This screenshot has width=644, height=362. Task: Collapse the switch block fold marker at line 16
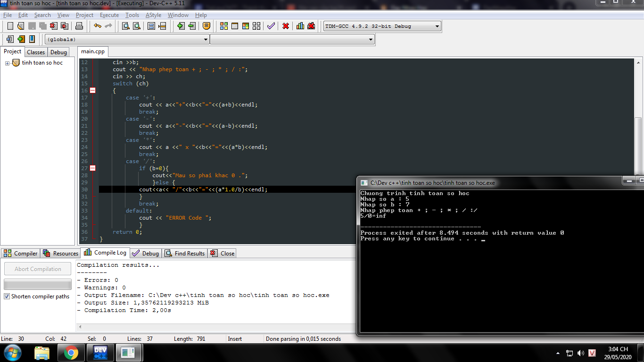tap(92, 90)
